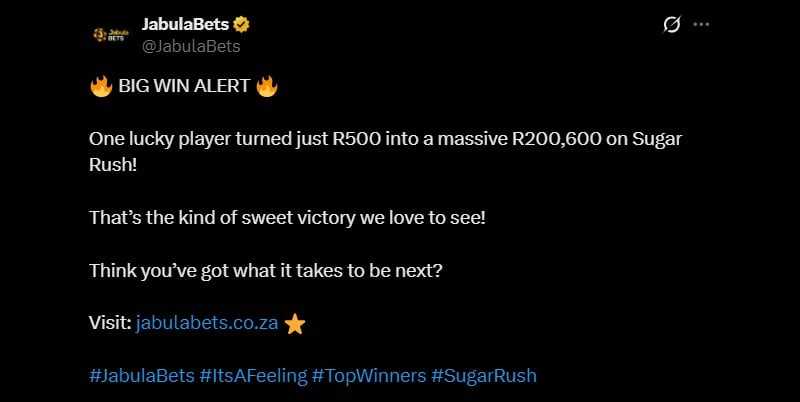Click the fire emoji after ALERT
The image size is (800, 402).
[x=266, y=86]
